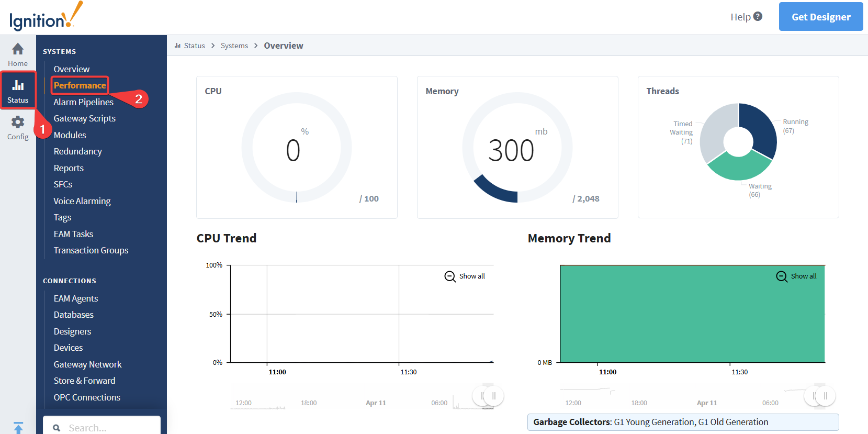Screen dimensions: 868x434
Task: Click the Memory Trend heading
Action: (x=569, y=238)
